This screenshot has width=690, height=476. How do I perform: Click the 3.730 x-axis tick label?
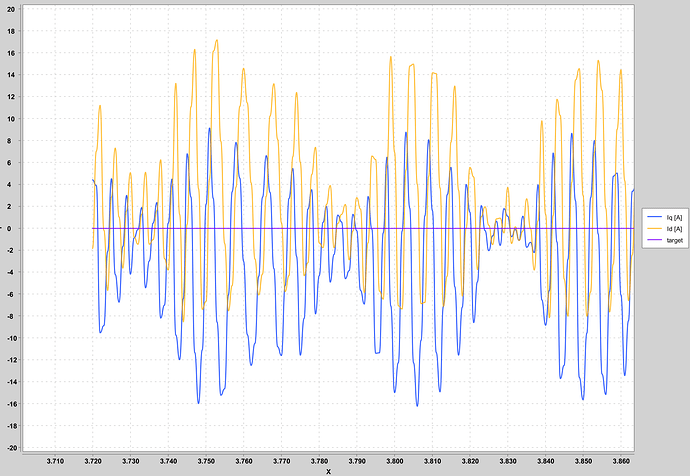(x=131, y=461)
